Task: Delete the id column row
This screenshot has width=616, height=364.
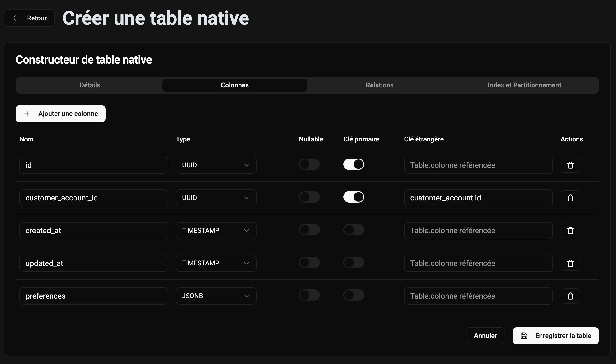Action: tap(570, 165)
